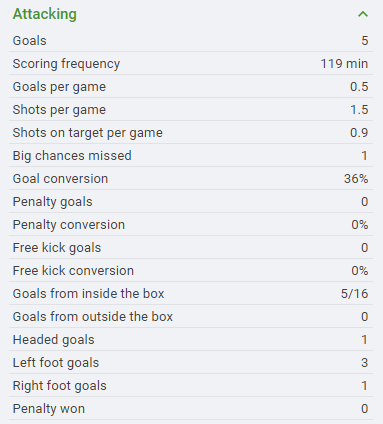
Task: Select the Penalty conversion label
Action: click(69, 225)
